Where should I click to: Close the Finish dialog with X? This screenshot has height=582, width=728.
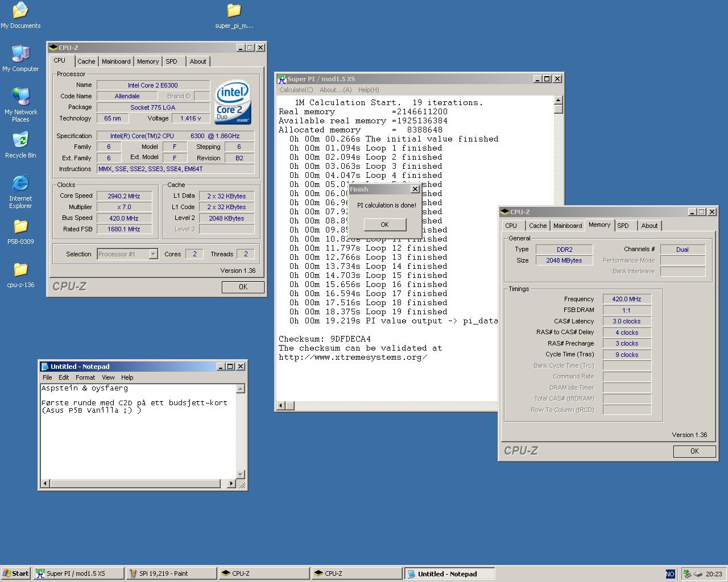pyautogui.click(x=415, y=189)
